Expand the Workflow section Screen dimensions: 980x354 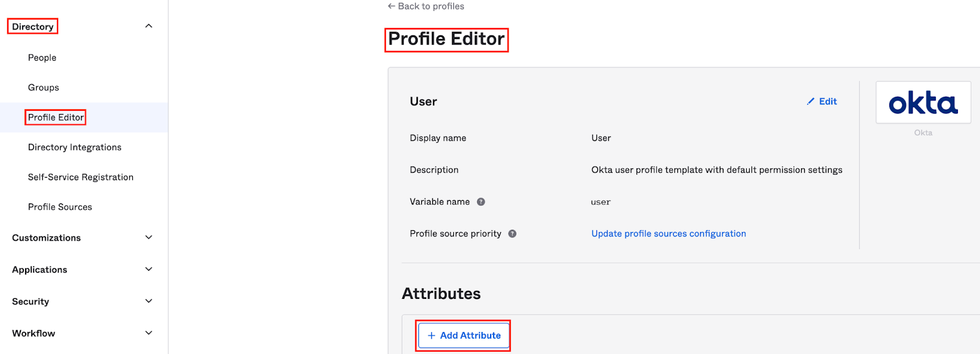point(148,333)
